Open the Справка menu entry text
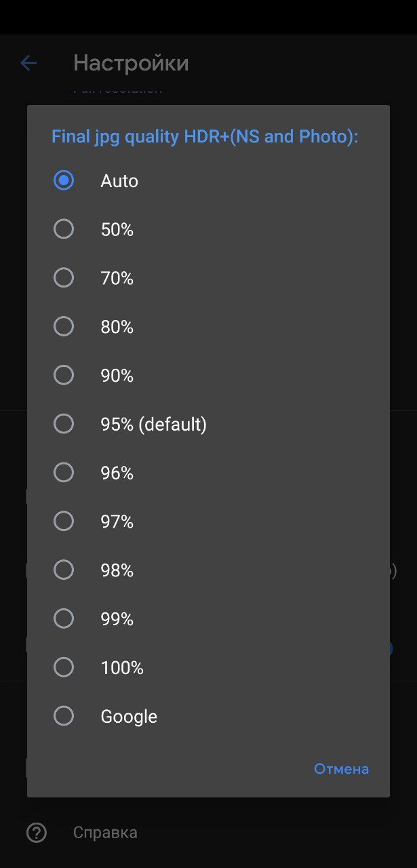The height and width of the screenshot is (868, 417). point(105,833)
